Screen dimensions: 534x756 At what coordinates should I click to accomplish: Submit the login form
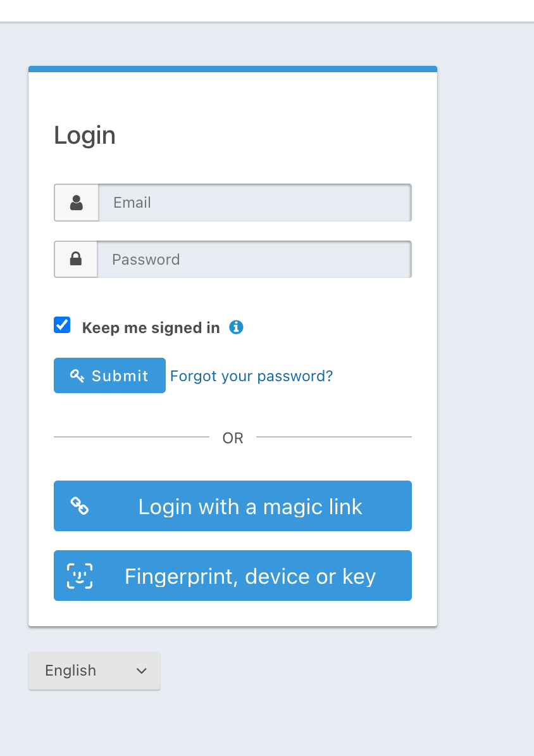(x=109, y=375)
